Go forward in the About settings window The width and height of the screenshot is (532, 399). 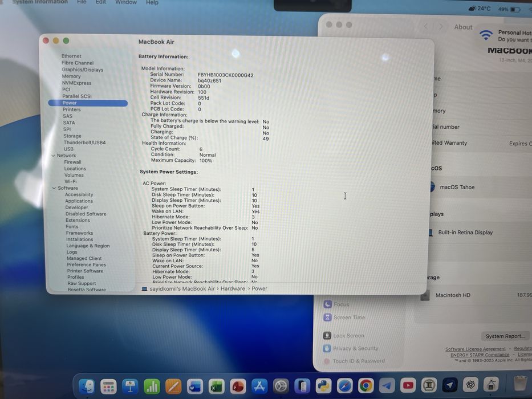coord(441,26)
